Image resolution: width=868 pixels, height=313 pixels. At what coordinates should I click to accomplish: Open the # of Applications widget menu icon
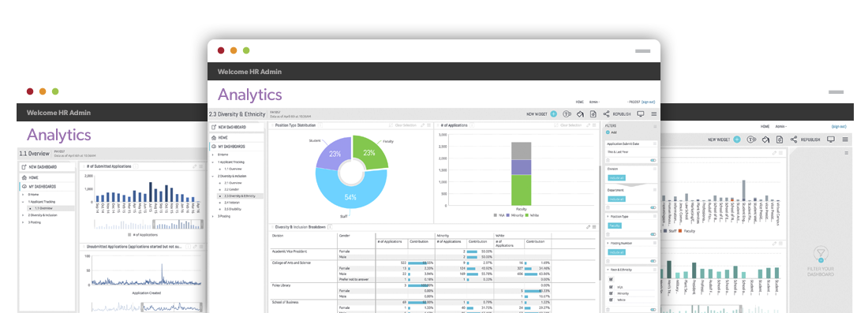[x=594, y=125]
